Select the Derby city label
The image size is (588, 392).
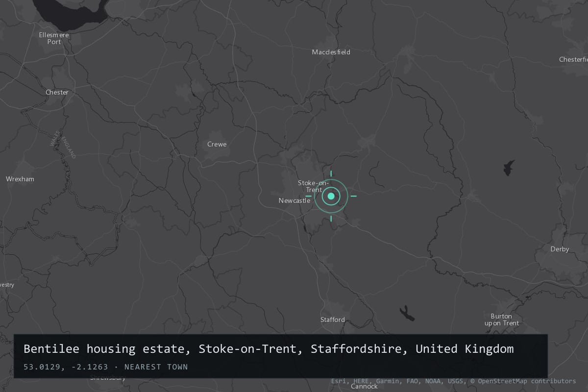click(x=560, y=249)
